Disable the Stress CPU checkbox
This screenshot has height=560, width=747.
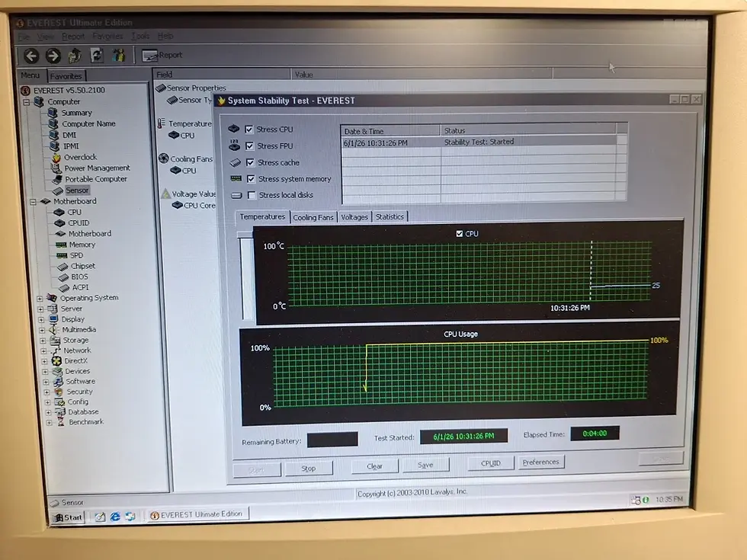coord(249,129)
